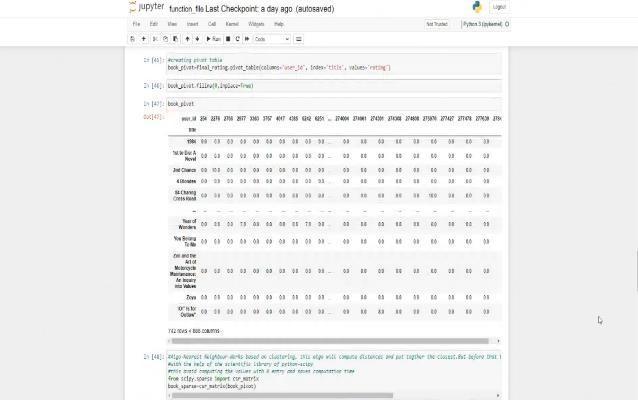
Task: Click the kernel idle status circle
Action: click(507, 24)
